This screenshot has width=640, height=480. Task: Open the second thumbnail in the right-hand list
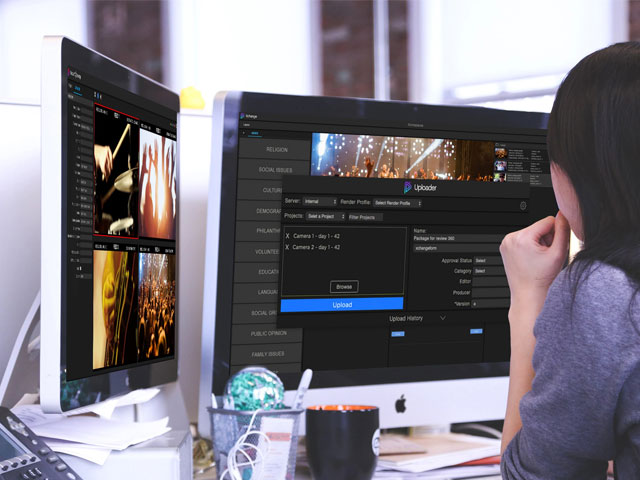pyautogui.click(x=500, y=166)
